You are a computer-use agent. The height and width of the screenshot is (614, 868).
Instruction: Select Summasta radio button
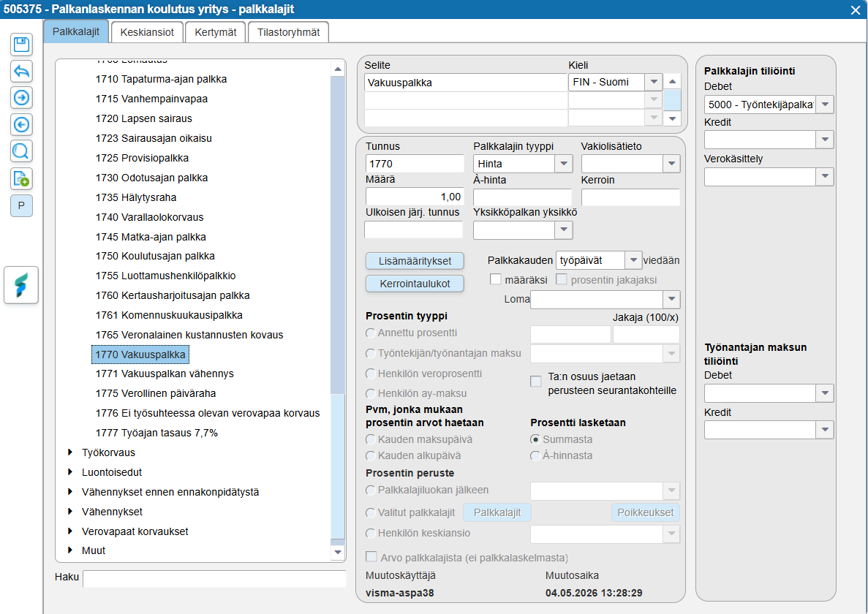[x=535, y=439]
